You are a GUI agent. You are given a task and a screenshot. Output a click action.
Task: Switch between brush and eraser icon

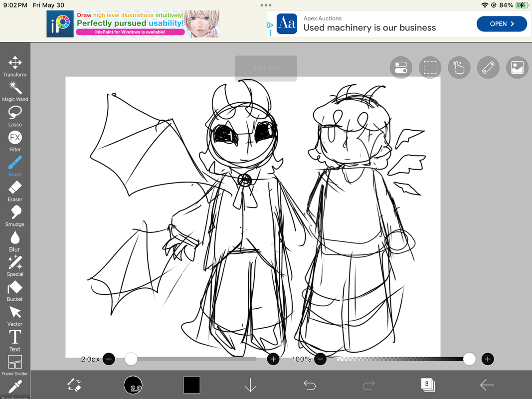click(74, 385)
